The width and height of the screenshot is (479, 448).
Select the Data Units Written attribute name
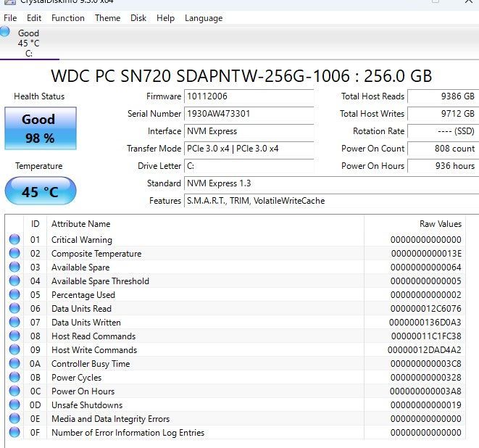point(86,323)
